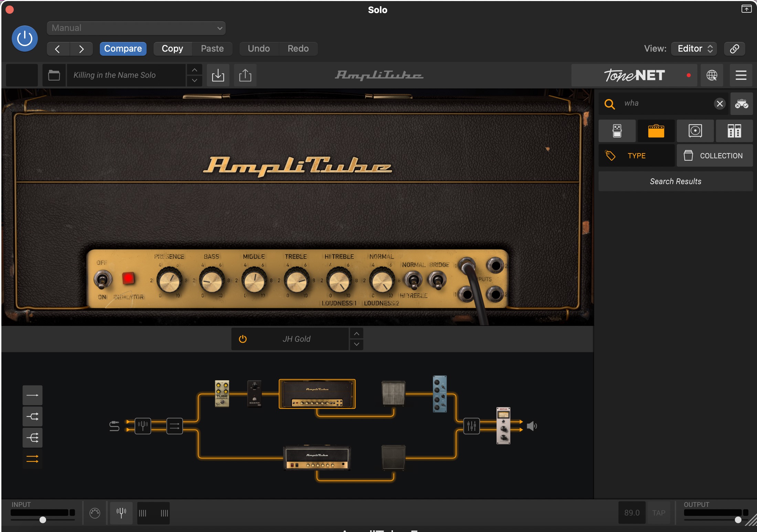Open the Manual preset dropdown
The height and width of the screenshot is (532, 757).
[x=136, y=28]
